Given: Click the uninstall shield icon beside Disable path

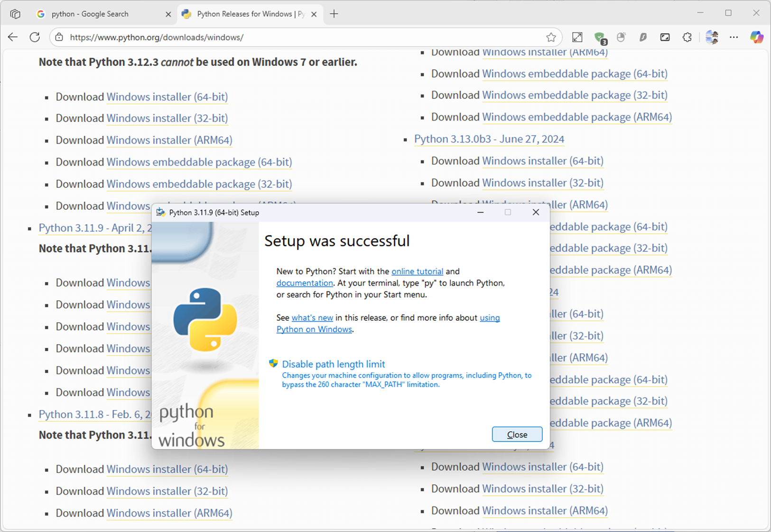Looking at the screenshot, I should 273,364.
